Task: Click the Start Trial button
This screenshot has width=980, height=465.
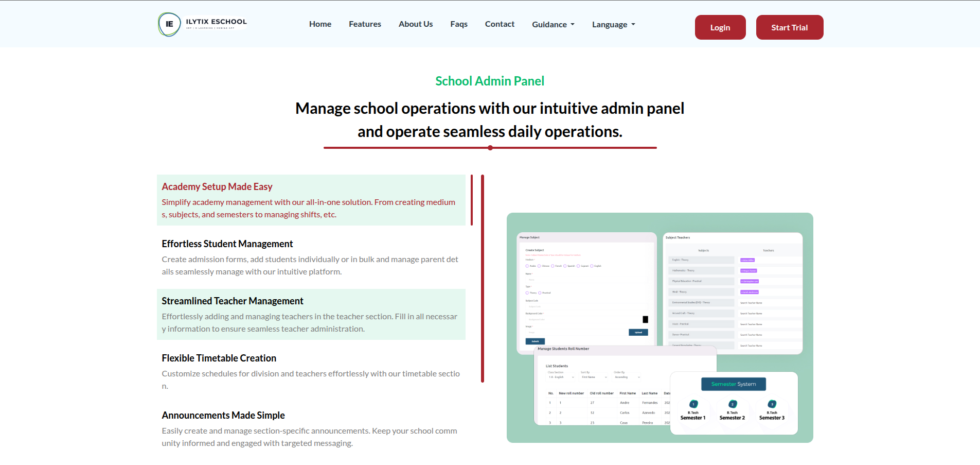Action: (x=790, y=27)
